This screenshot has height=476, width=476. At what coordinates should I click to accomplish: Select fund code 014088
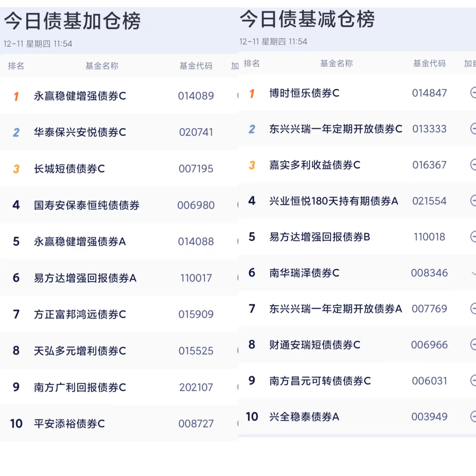[x=196, y=241]
